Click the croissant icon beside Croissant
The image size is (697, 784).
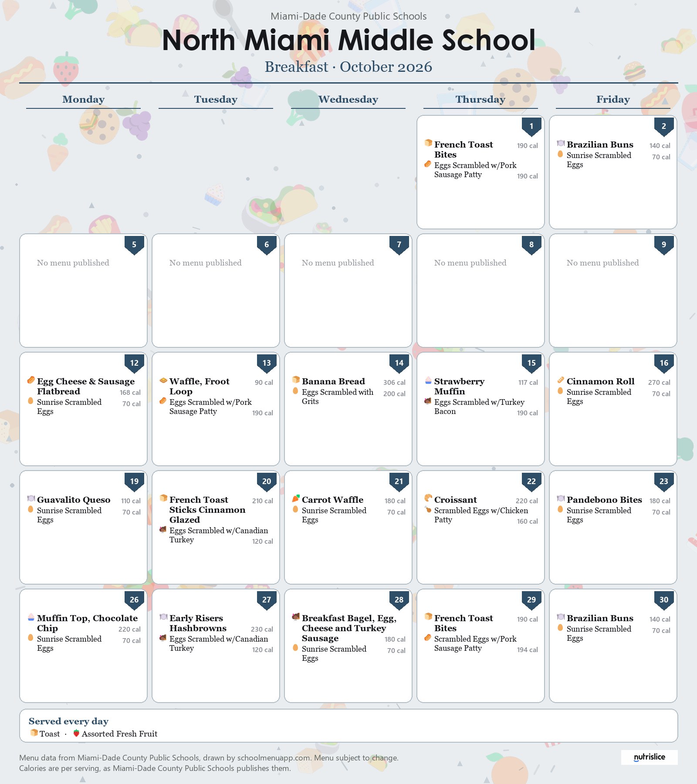(x=428, y=498)
